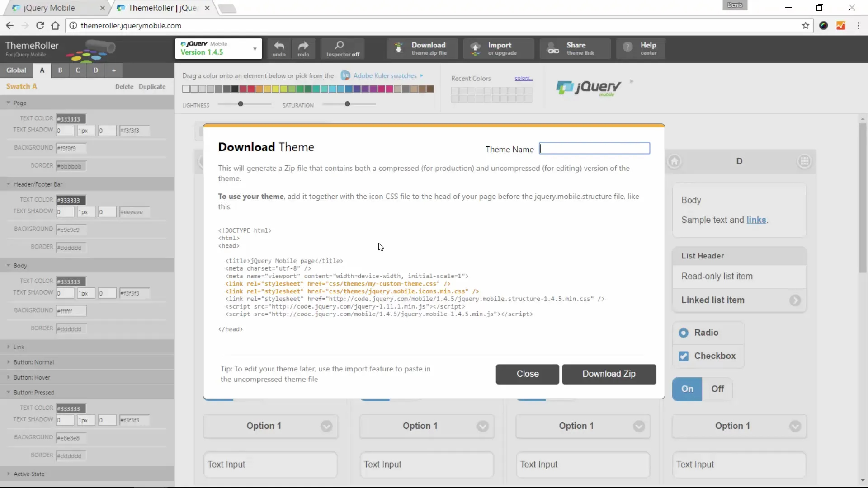Open Import or upgrade

pyautogui.click(x=499, y=48)
